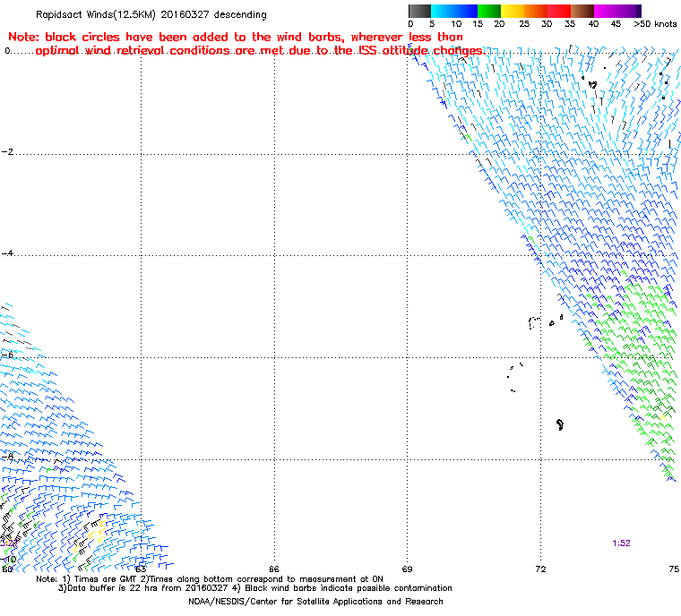Click the '>50 knots' legend label

coord(655,24)
